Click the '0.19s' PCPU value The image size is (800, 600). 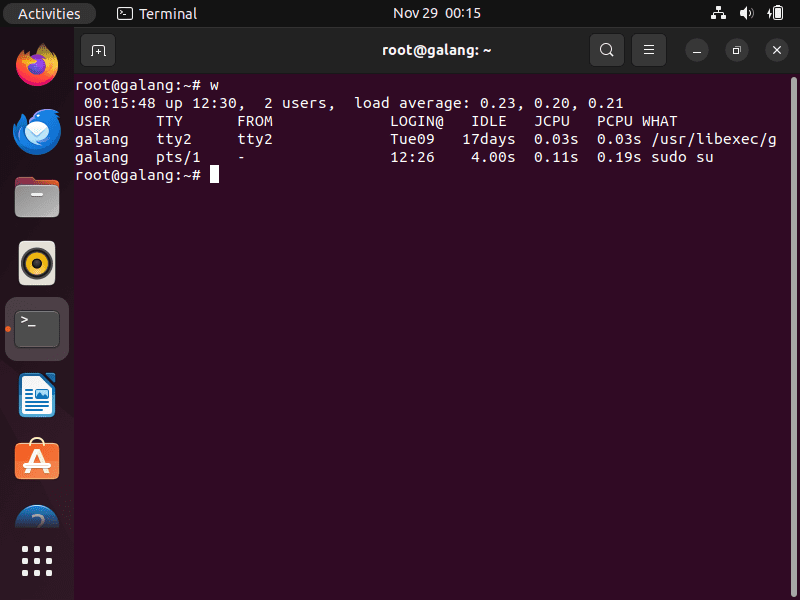[619, 157]
